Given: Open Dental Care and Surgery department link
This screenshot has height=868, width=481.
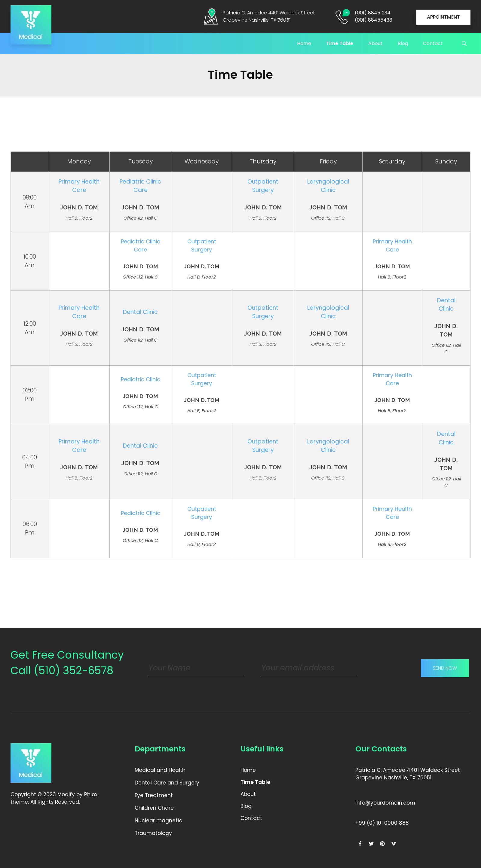Looking at the screenshot, I should click(x=167, y=783).
